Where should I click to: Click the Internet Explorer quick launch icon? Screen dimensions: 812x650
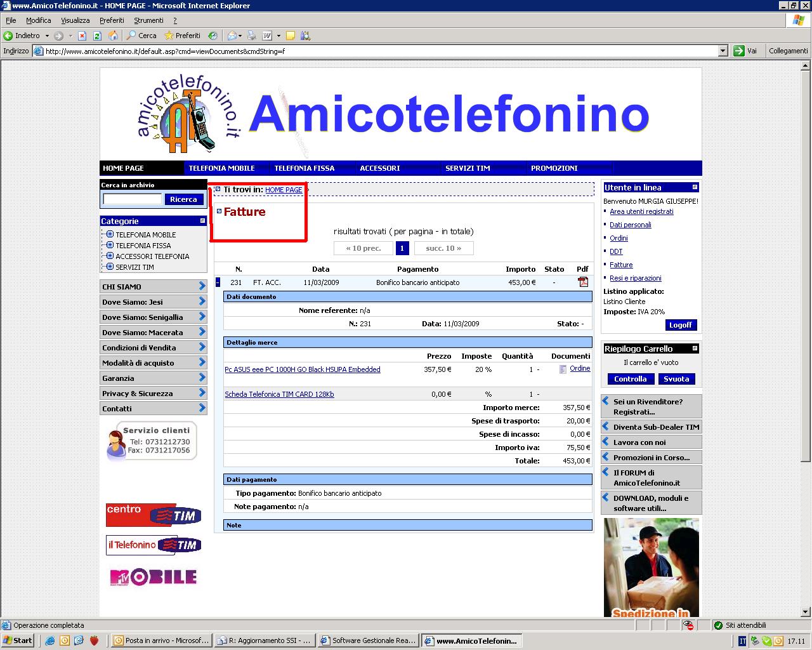50,640
